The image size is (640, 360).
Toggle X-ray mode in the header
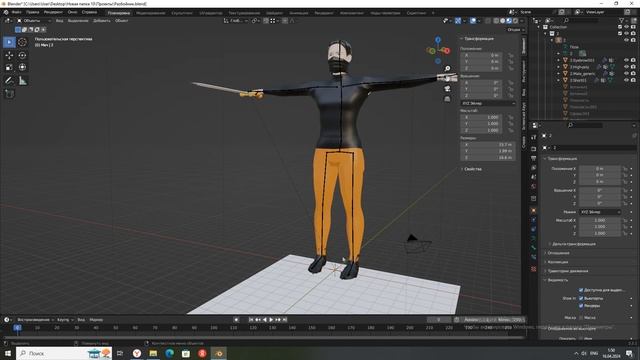coord(488,20)
